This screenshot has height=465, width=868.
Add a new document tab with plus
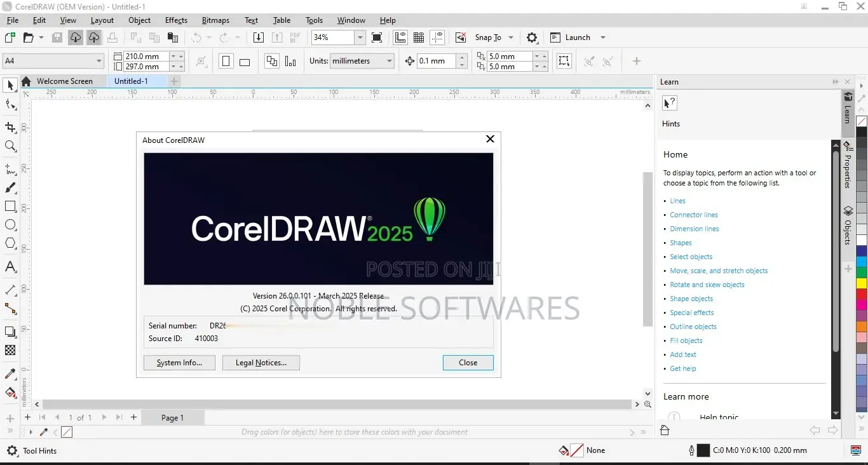pyautogui.click(x=173, y=81)
